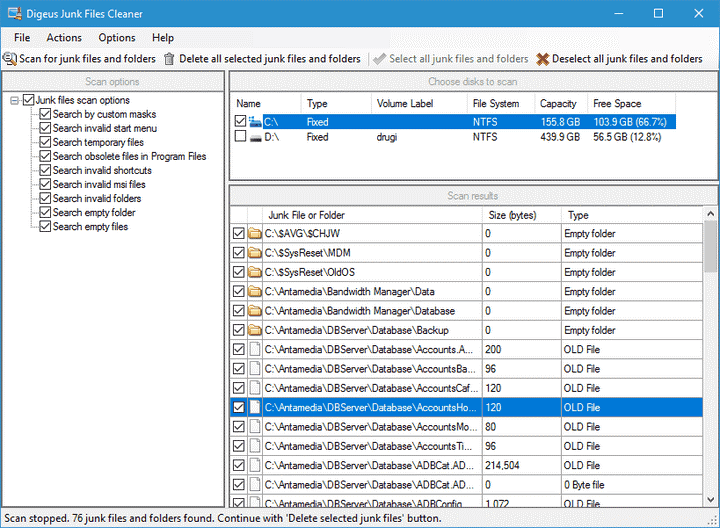This screenshot has width=720, height=528.
Task: Click folder icon for C:\$AVG\$CHJW result
Action: (255, 234)
